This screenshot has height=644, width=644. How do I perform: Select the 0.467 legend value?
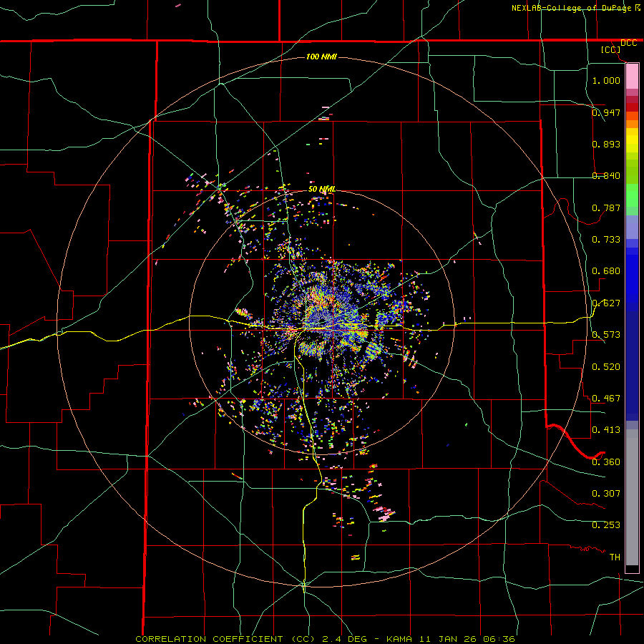coord(606,399)
